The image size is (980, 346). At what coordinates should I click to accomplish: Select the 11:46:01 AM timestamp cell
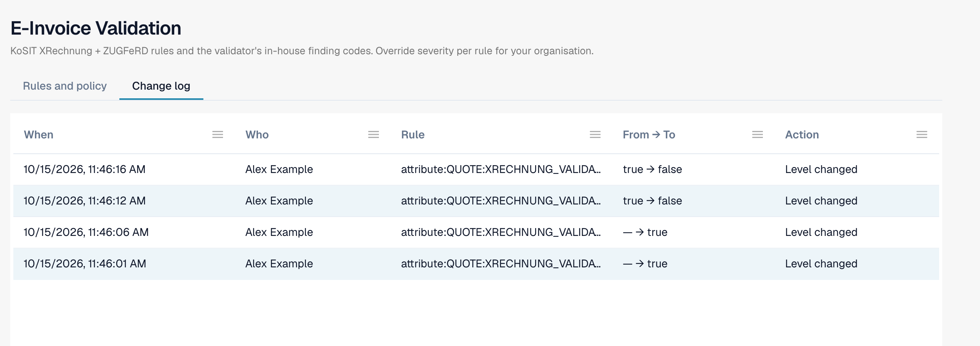(x=85, y=264)
